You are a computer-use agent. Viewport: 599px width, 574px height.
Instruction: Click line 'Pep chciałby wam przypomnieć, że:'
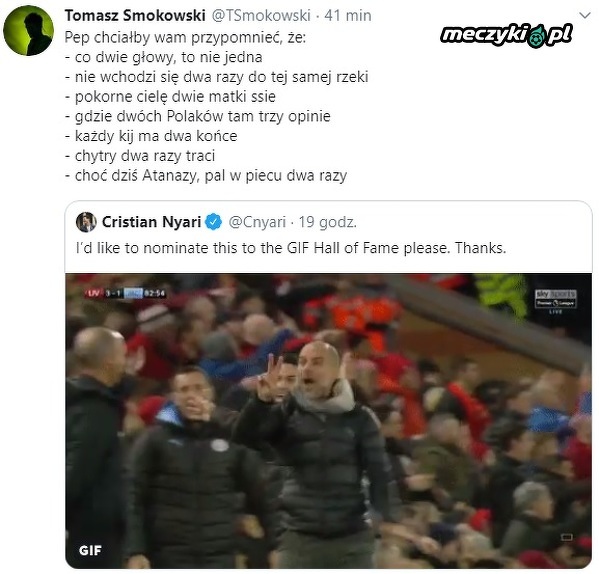coord(185,37)
